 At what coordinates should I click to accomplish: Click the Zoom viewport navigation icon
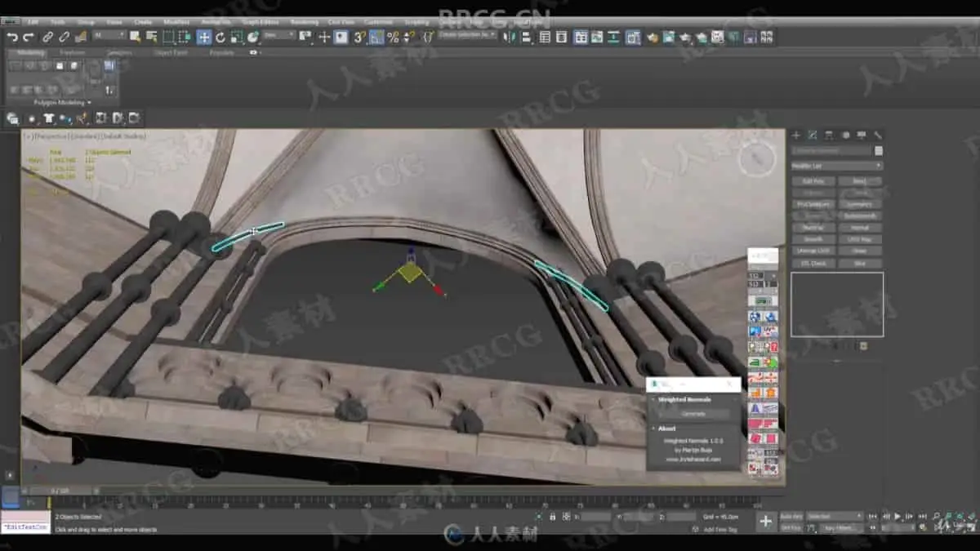[x=937, y=515]
